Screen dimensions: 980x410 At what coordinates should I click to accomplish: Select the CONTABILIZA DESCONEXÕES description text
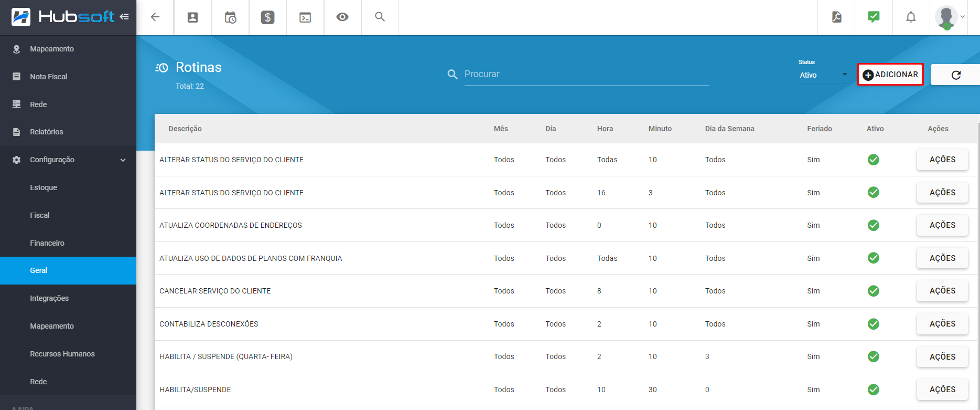pyautogui.click(x=209, y=324)
